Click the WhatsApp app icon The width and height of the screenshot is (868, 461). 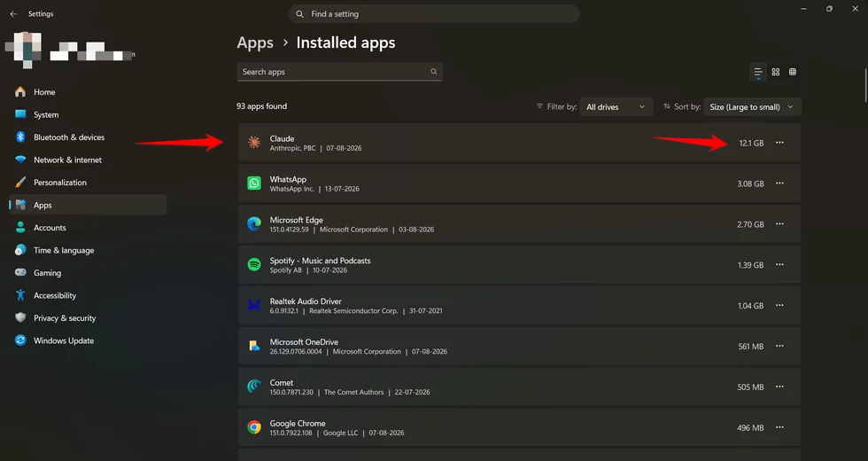click(x=254, y=184)
